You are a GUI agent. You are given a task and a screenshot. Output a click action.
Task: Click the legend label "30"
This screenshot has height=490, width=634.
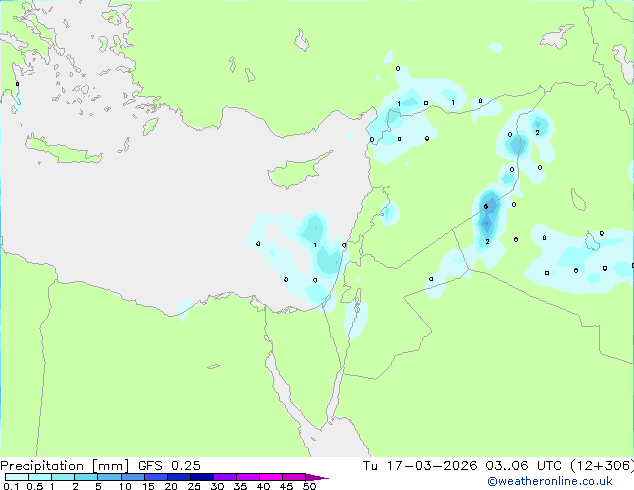pyautogui.click(x=217, y=486)
